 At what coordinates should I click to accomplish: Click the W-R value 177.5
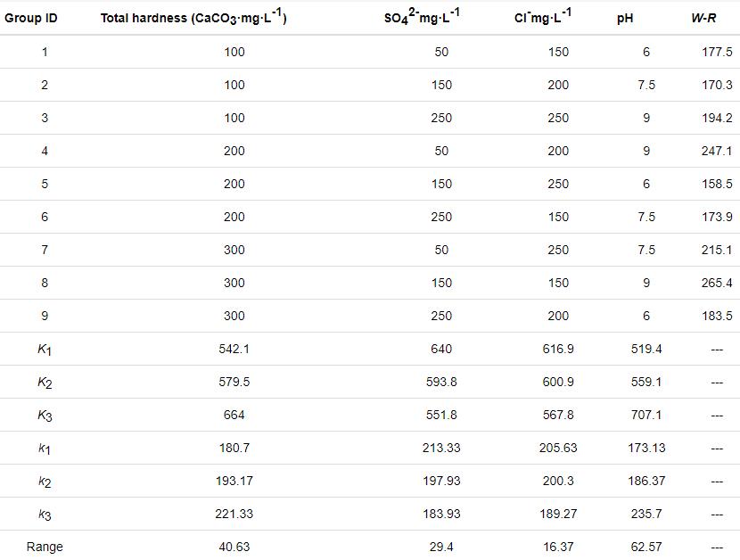[x=717, y=52]
